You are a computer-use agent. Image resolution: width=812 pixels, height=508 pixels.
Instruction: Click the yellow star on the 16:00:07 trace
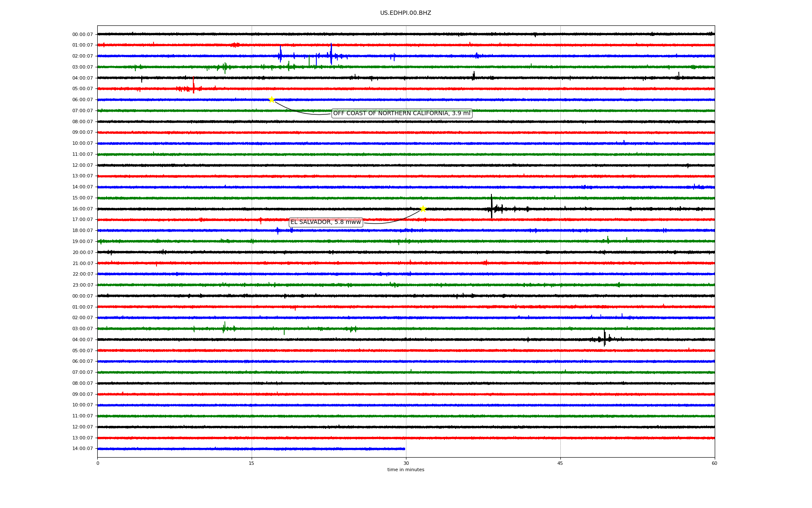pos(422,209)
